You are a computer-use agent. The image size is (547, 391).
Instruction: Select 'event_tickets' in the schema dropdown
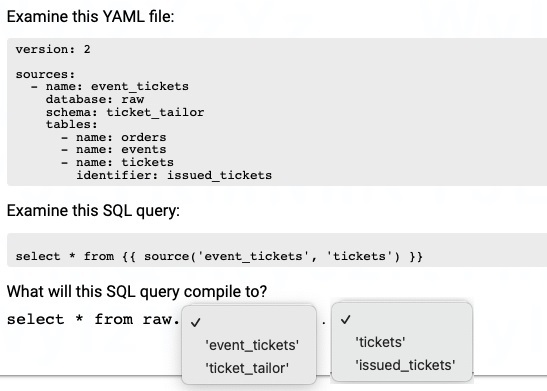tap(252, 345)
